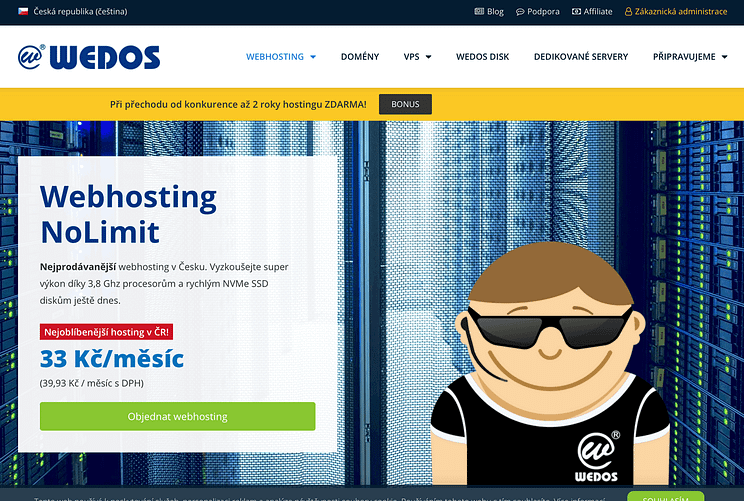Click the Podpora speech bubble icon

[520, 12]
